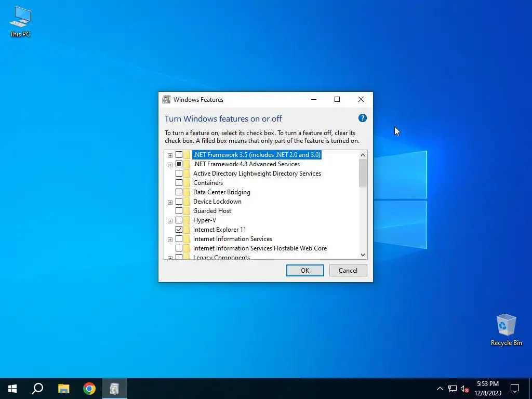Click the muted volume tray icon

(465, 389)
